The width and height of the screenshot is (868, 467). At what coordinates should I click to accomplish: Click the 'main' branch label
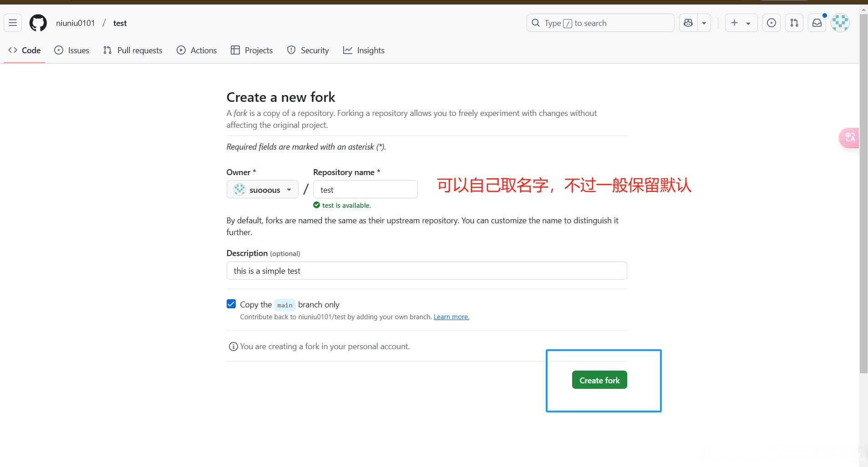click(285, 305)
